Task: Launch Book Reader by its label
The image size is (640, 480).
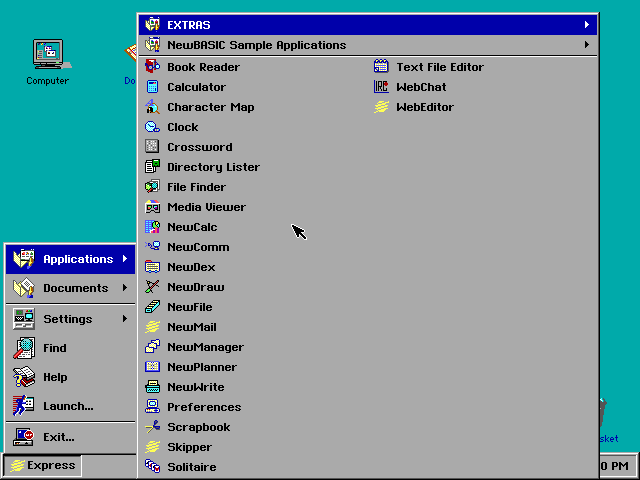Action: (x=203, y=67)
